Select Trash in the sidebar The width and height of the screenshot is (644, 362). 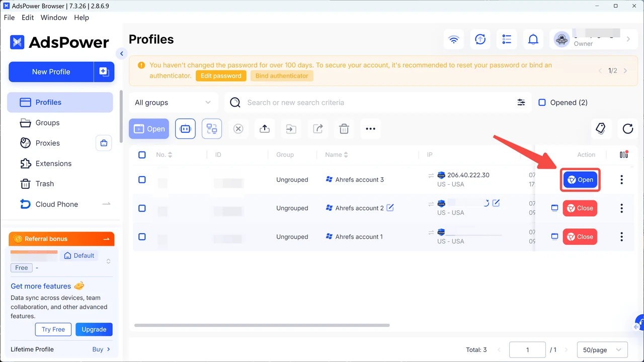point(60,184)
